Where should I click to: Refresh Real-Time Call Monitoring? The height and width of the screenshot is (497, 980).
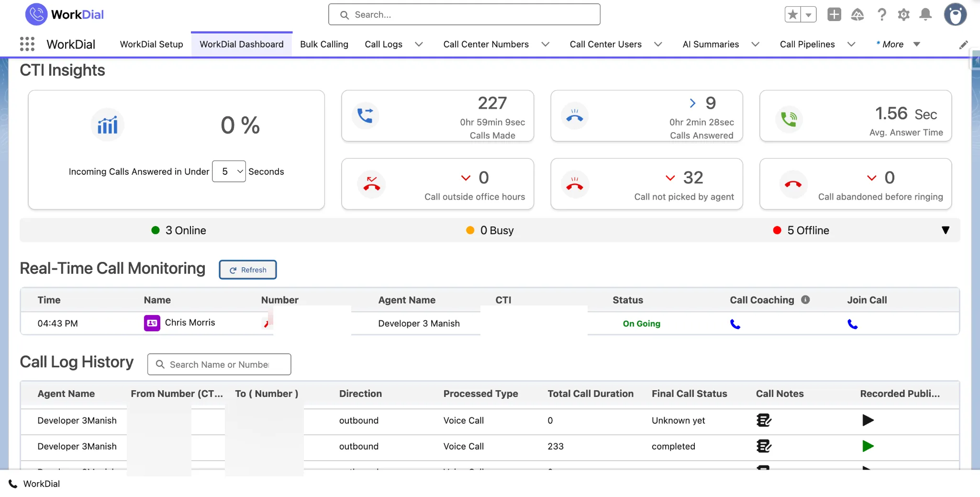(248, 270)
